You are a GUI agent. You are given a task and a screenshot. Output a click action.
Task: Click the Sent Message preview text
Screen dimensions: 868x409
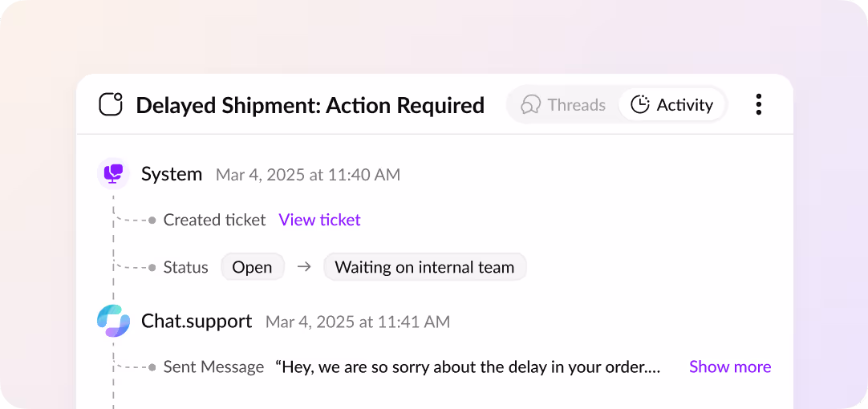point(468,366)
